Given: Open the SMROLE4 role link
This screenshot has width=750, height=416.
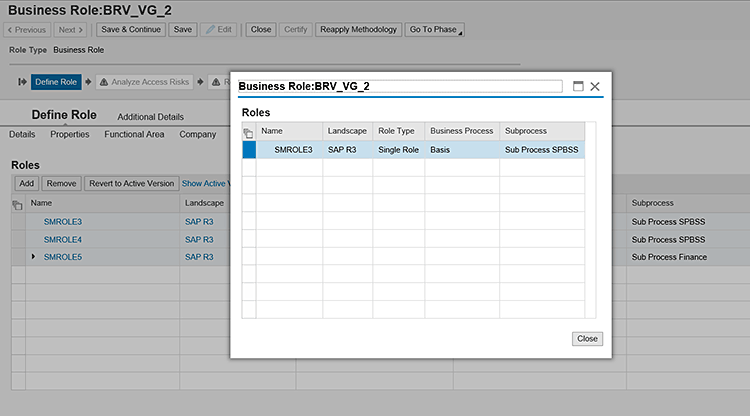Looking at the screenshot, I should click(x=63, y=240).
